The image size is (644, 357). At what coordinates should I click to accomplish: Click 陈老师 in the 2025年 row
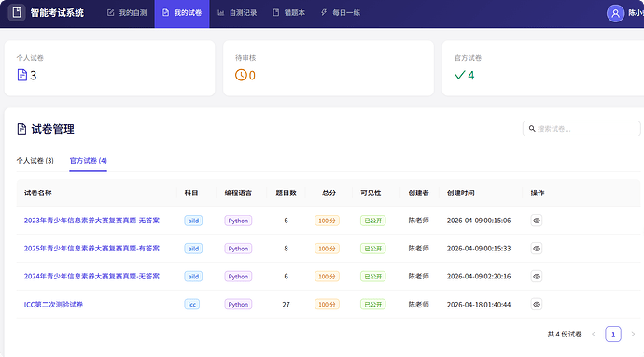418,249
